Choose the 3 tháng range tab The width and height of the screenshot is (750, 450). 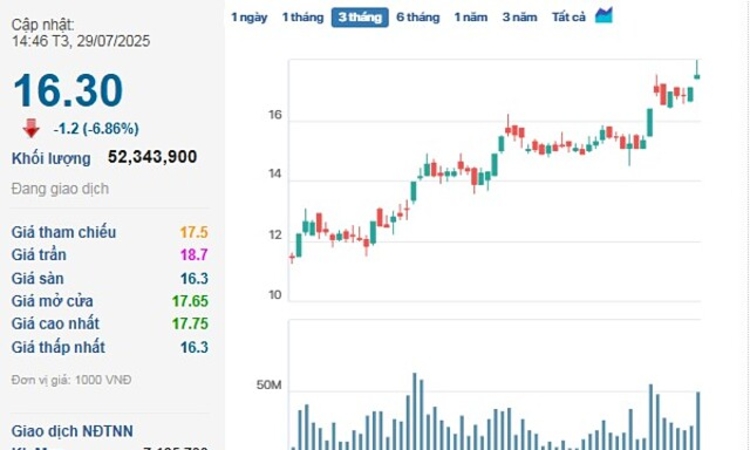coord(360,17)
